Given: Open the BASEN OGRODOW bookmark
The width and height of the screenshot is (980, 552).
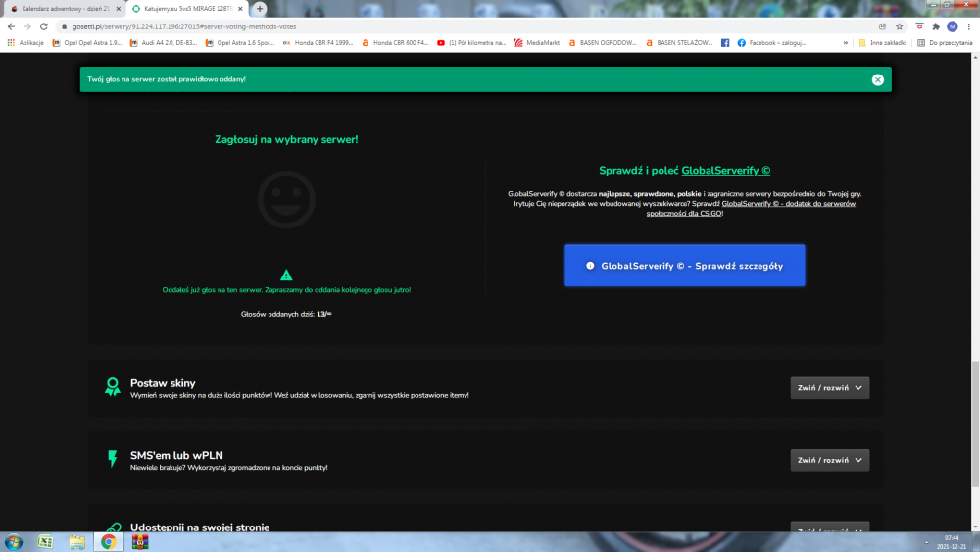Looking at the screenshot, I should pos(603,43).
